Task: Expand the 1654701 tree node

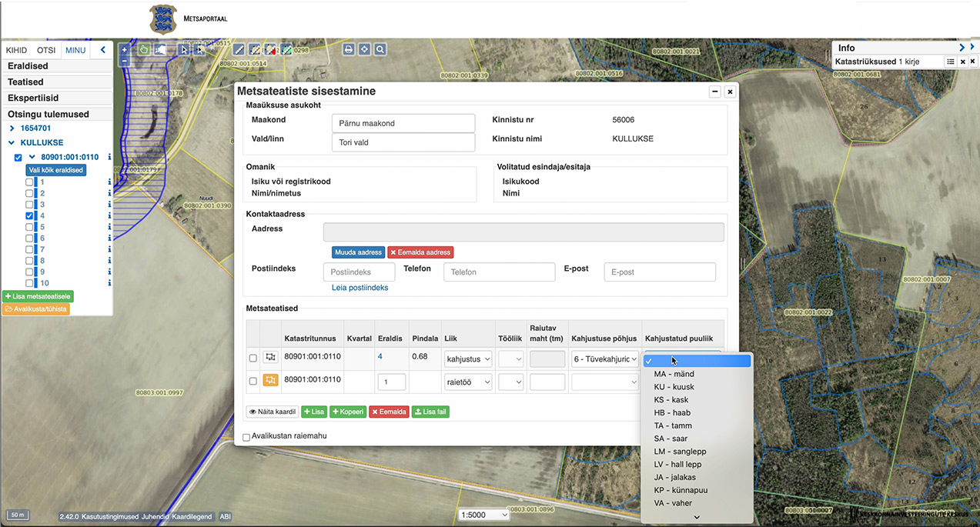Action: 12,128
